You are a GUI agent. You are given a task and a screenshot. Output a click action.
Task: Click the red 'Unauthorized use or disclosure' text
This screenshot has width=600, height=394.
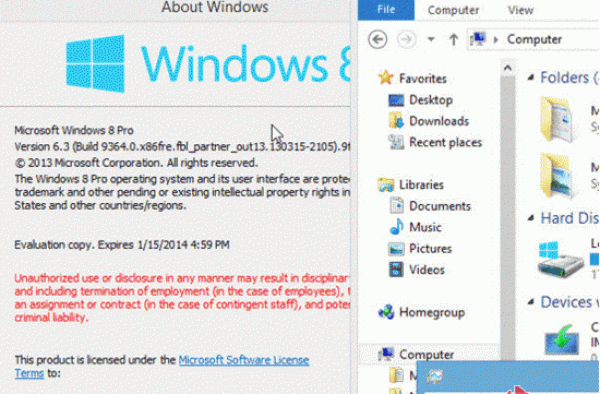point(182,298)
